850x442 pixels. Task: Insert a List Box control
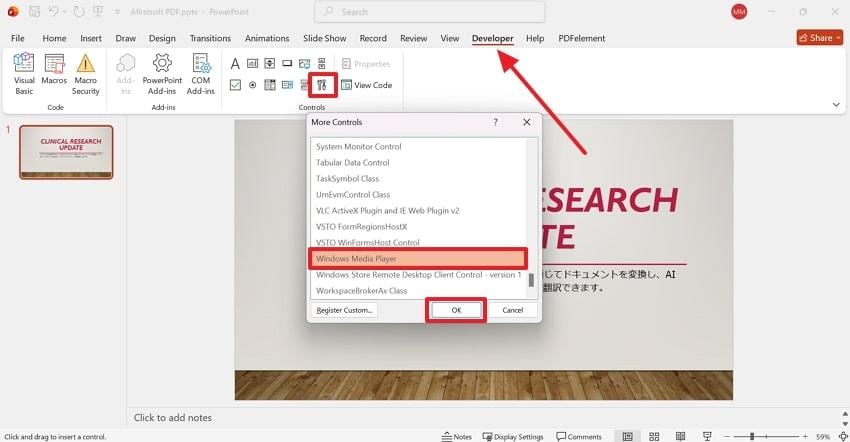pyautogui.click(x=269, y=85)
